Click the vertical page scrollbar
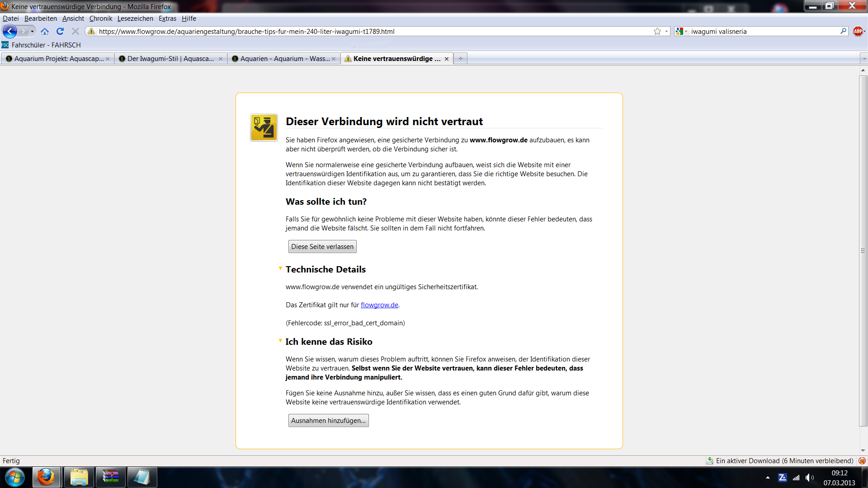The height and width of the screenshot is (488, 868). (863, 251)
